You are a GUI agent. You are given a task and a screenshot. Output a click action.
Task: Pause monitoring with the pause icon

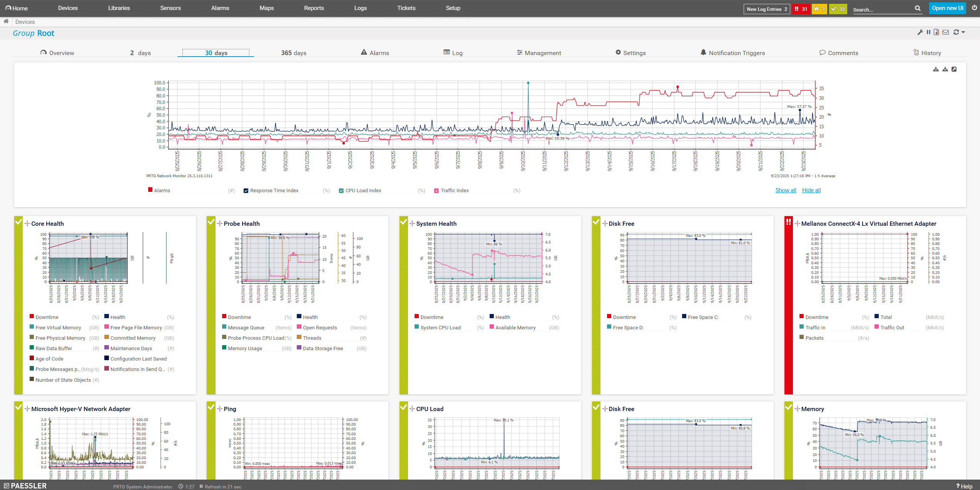click(x=928, y=32)
